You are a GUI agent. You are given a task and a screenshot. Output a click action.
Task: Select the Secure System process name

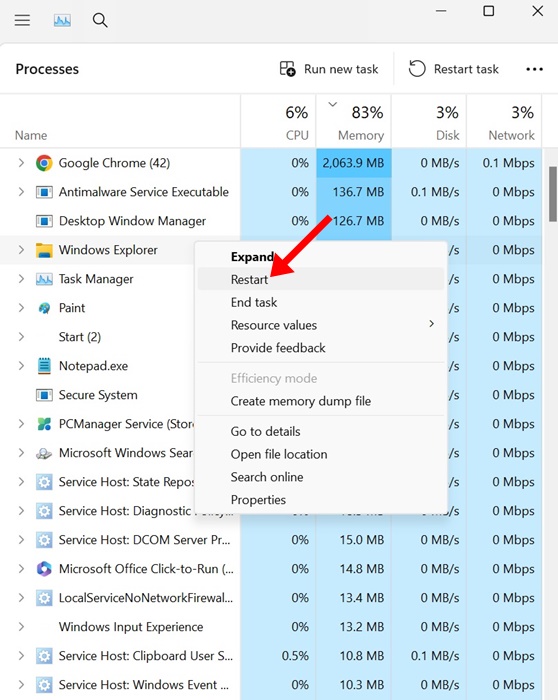[98, 395]
